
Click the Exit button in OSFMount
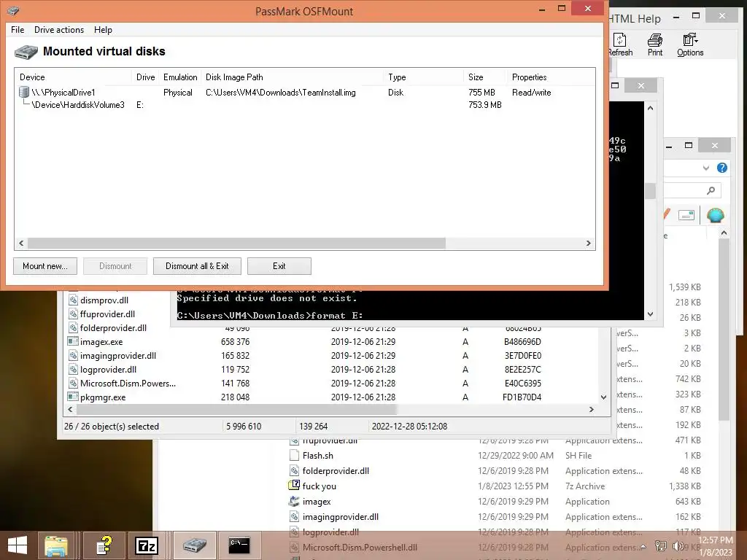pyautogui.click(x=279, y=266)
